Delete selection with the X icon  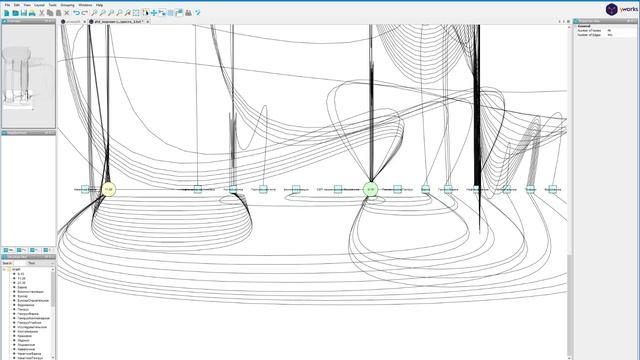tap(67, 13)
